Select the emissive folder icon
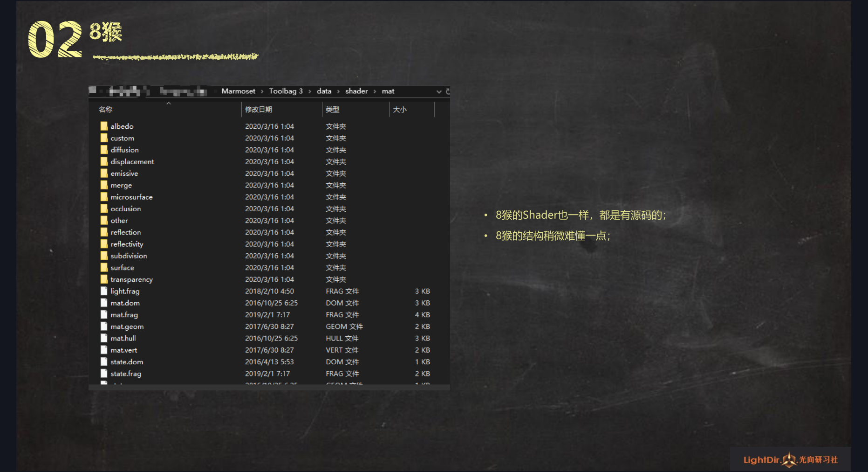This screenshot has height=472, width=868. coord(104,173)
